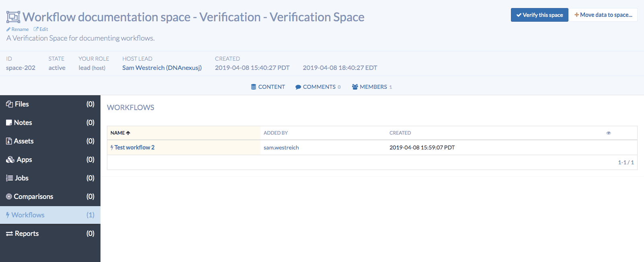The height and width of the screenshot is (262, 644).
Task: Click sam.westreich in the Added By column
Action: coord(281,147)
